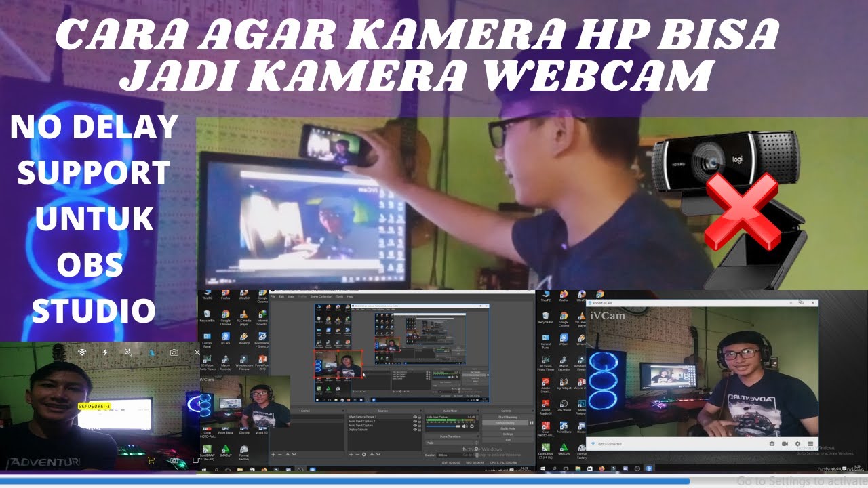868x488 pixels.
Task: Select Video Capture Device 2 in OBS Sources
Action: click(x=363, y=417)
